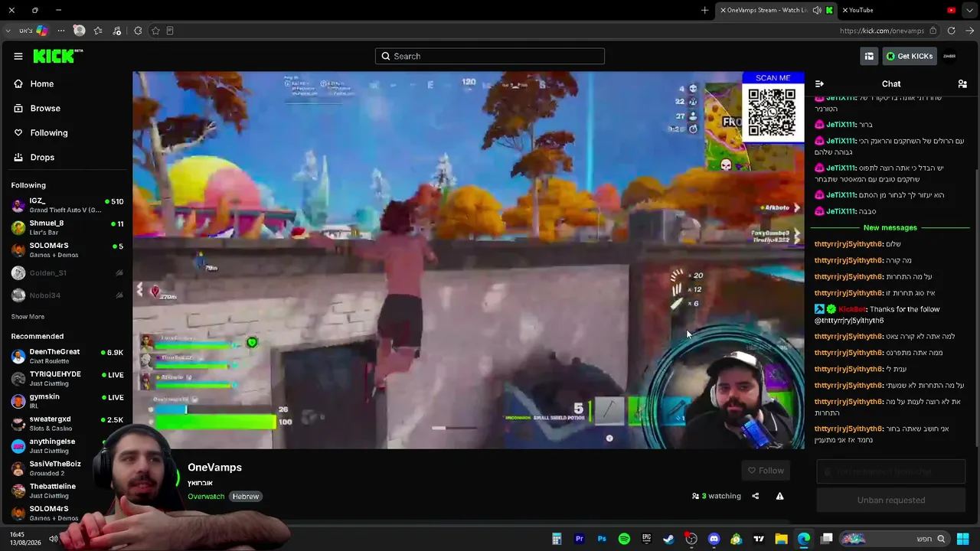Viewport: 980px width, 551px height.
Task: Open SOLOM4rS followed channel playing Games + Demos
Action: click(x=67, y=250)
